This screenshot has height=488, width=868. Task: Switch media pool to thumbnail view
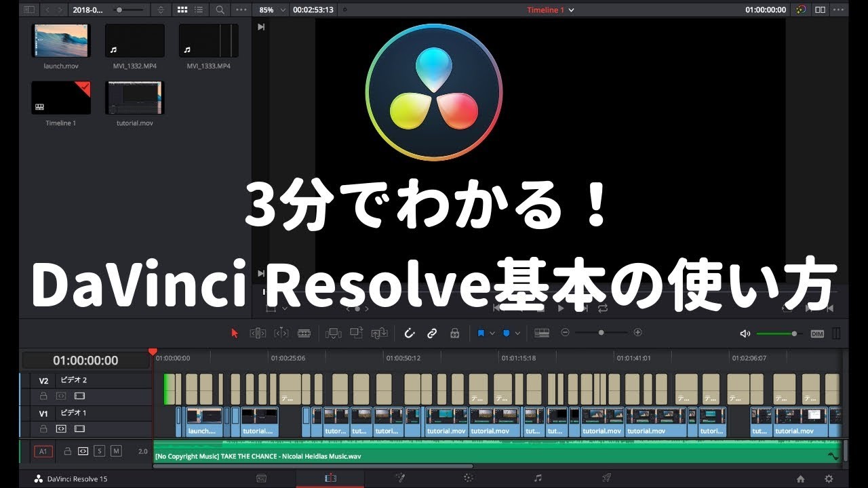pyautogui.click(x=182, y=10)
